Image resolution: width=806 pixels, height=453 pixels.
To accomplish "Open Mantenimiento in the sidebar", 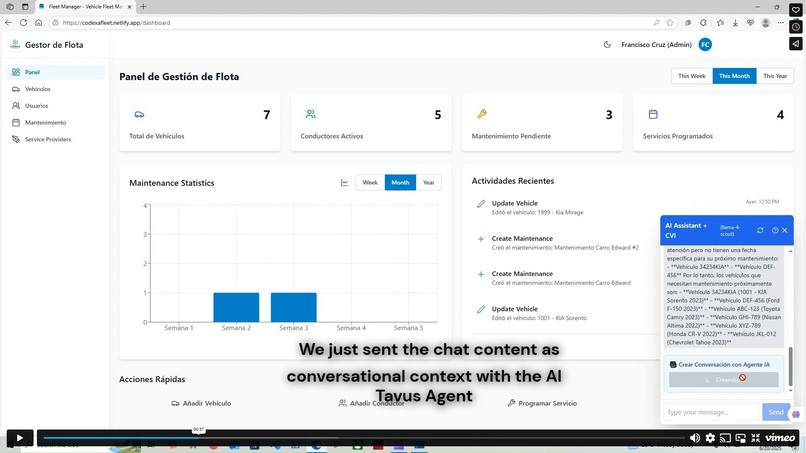I will point(56,122).
